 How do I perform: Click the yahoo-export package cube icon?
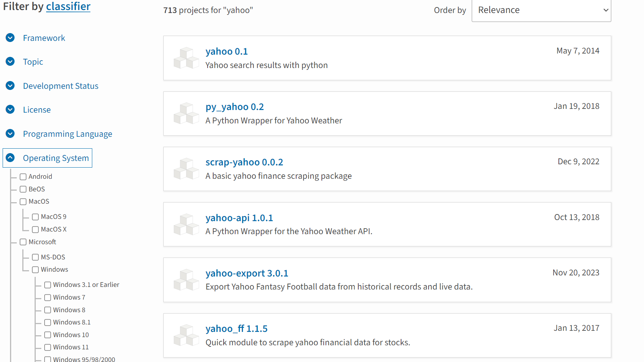coord(186,280)
